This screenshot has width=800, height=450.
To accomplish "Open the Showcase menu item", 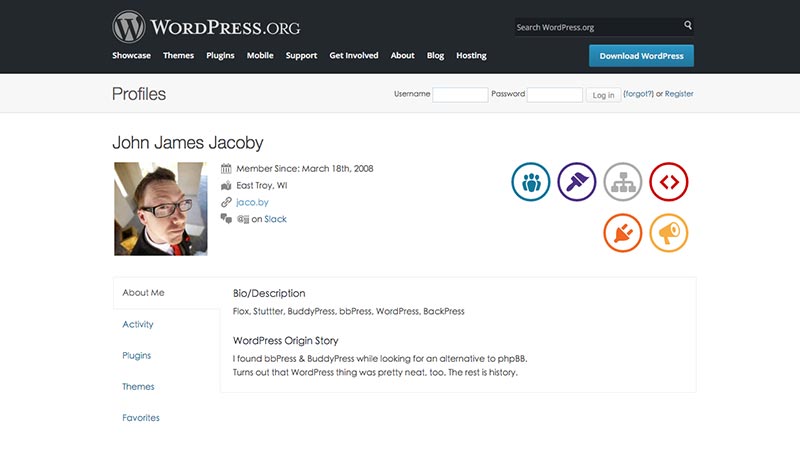I will click(131, 55).
